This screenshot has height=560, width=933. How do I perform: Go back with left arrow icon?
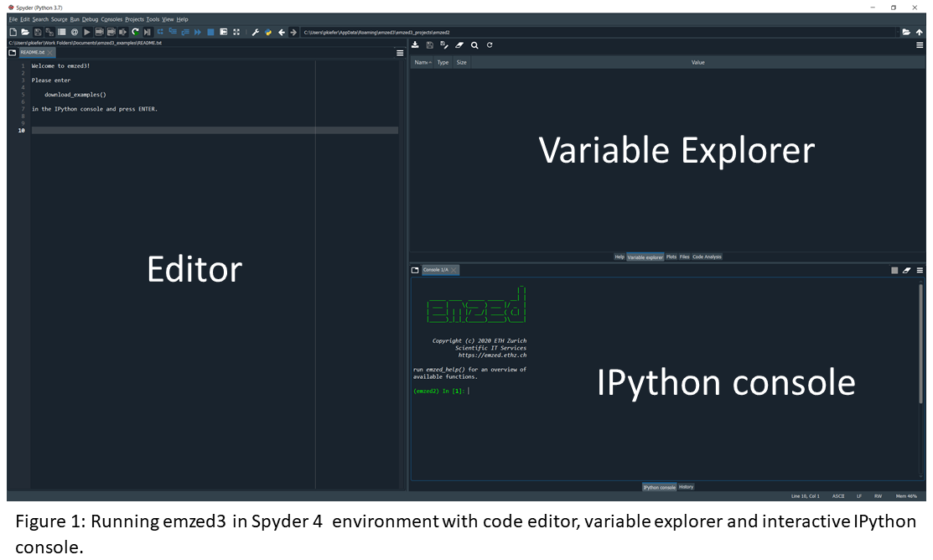pyautogui.click(x=282, y=32)
